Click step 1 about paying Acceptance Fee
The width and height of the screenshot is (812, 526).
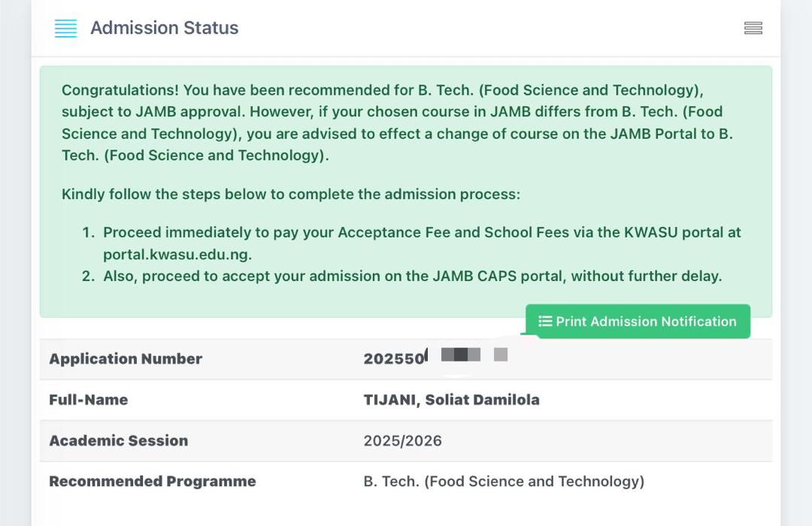(x=421, y=233)
